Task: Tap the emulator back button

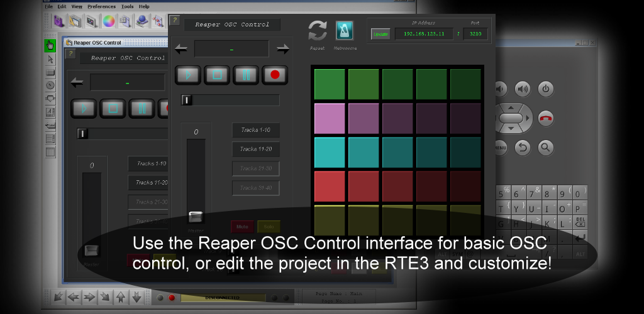Action: point(523,148)
